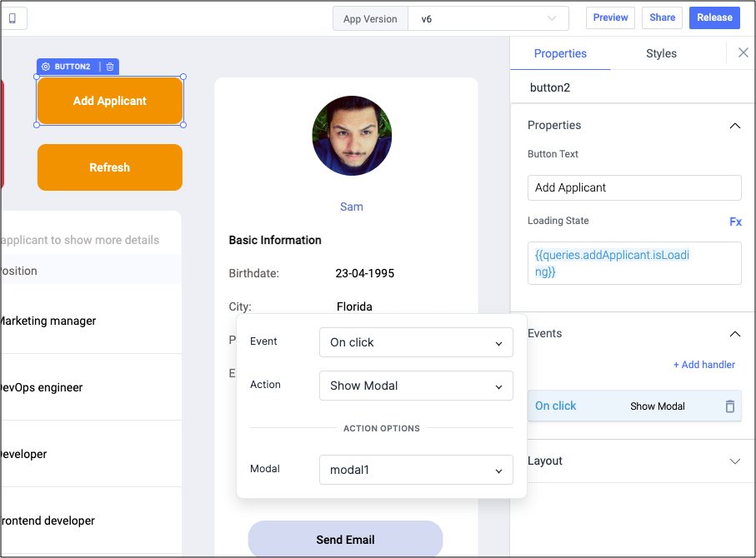Open the App Version v6 dropdown
756x558 pixels.
click(488, 17)
